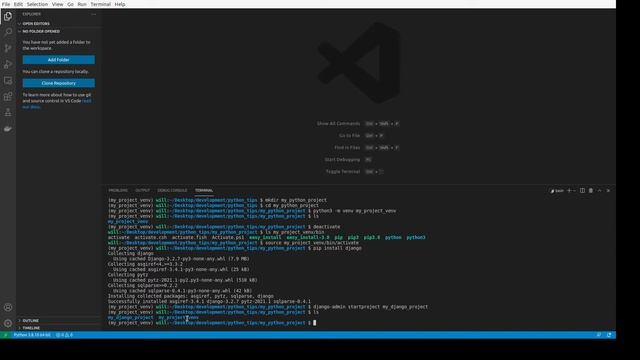Collapse the No Folder Opened section
This screenshot has height=360, width=640.
[x=41, y=31]
